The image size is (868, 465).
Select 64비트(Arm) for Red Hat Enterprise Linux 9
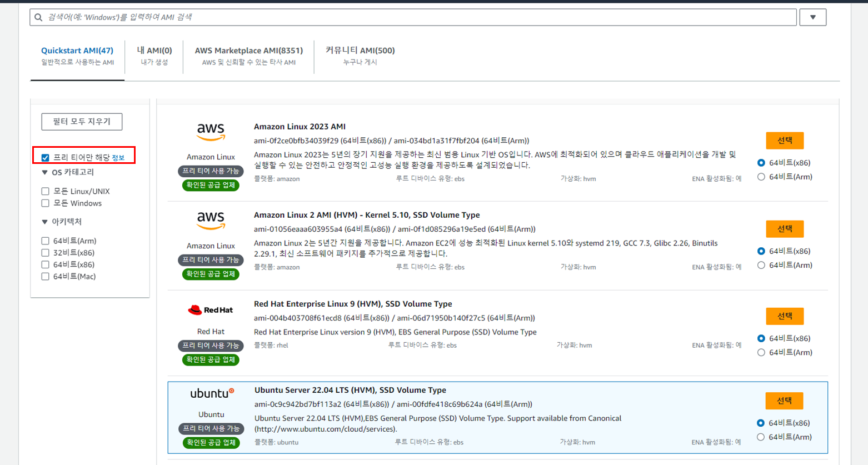(x=761, y=352)
